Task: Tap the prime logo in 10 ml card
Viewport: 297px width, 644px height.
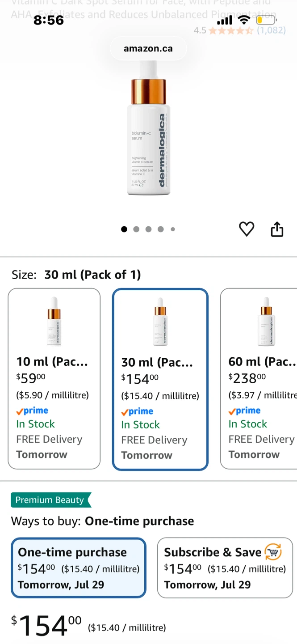Action: click(x=32, y=411)
